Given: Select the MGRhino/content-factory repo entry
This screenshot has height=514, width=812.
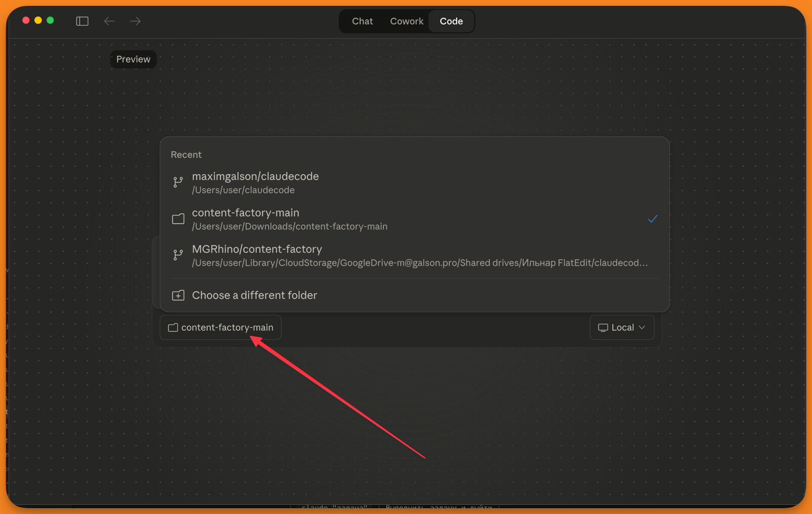Looking at the screenshot, I should coord(414,255).
